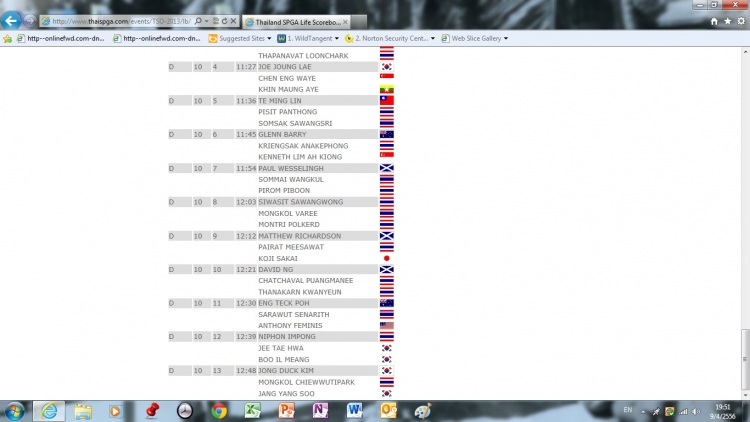Click the Add to Favorites bar icon
The width and height of the screenshot is (750, 422).
coord(9,38)
